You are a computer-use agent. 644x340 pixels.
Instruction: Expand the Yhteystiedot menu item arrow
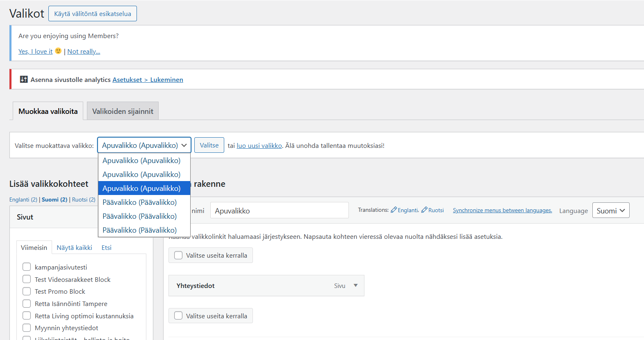(355, 286)
